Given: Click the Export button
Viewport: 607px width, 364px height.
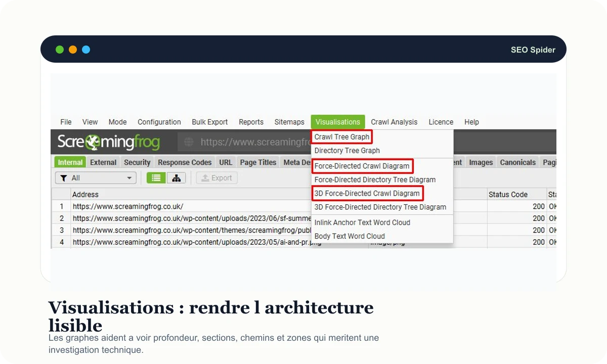Looking at the screenshot, I should (216, 178).
